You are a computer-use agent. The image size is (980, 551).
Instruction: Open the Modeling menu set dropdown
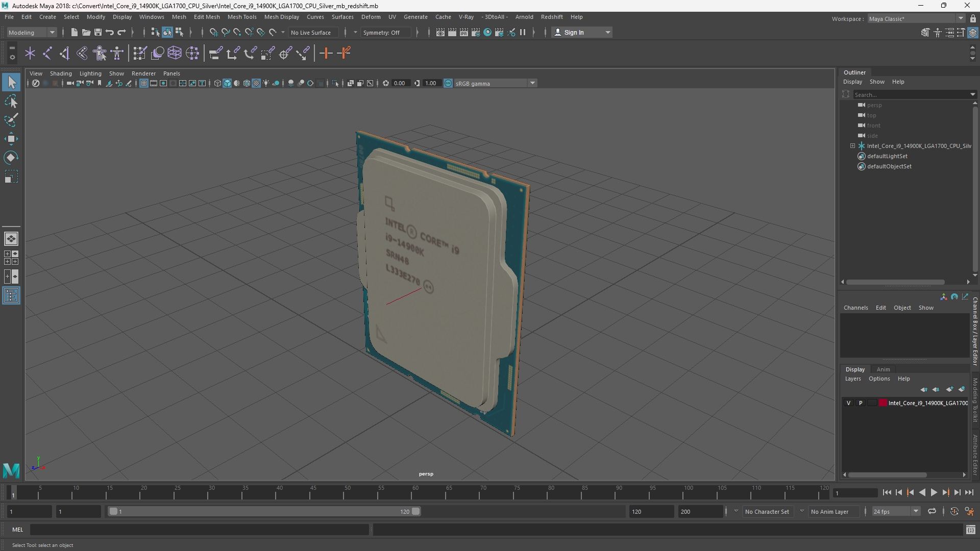[32, 32]
